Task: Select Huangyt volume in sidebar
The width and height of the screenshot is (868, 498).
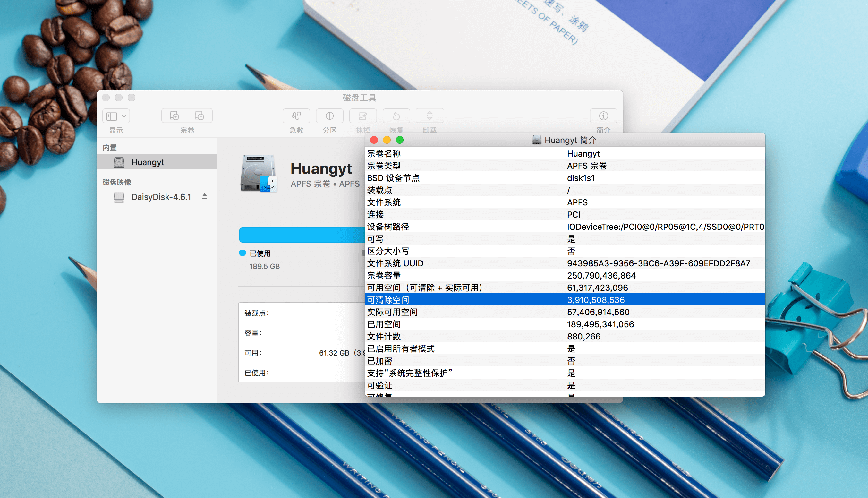Action: tap(157, 162)
